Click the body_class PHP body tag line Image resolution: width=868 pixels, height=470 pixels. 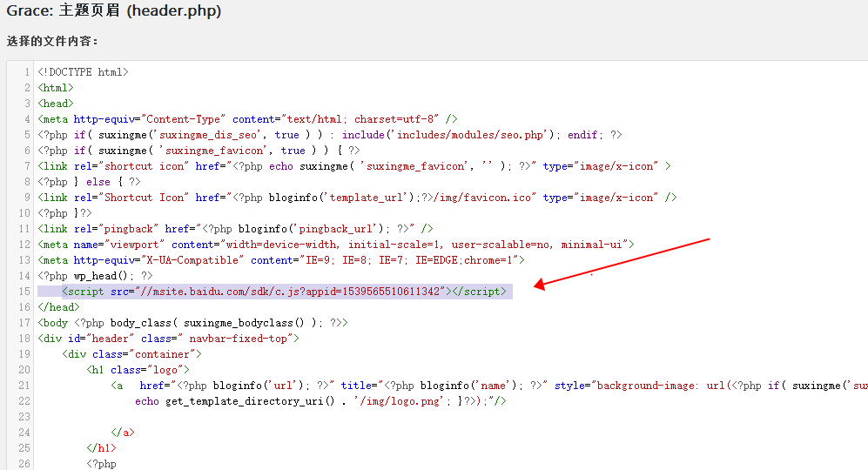pyautogui.click(x=192, y=323)
